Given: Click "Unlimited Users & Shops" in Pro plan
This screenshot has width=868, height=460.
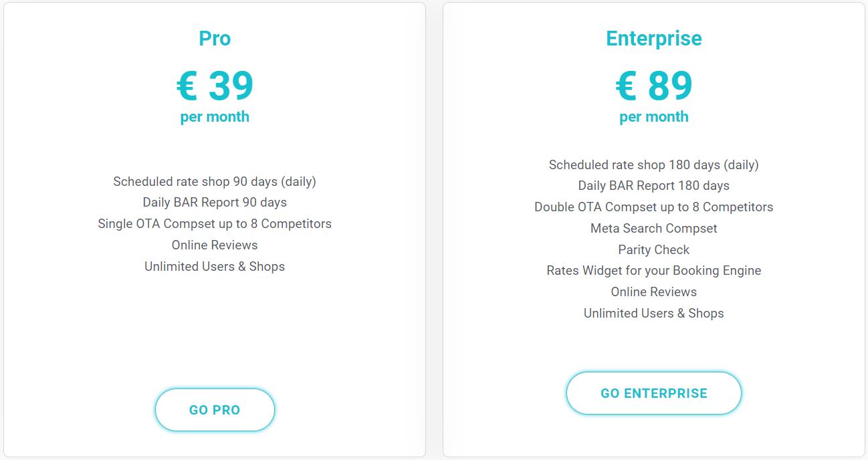Looking at the screenshot, I should click(215, 267).
